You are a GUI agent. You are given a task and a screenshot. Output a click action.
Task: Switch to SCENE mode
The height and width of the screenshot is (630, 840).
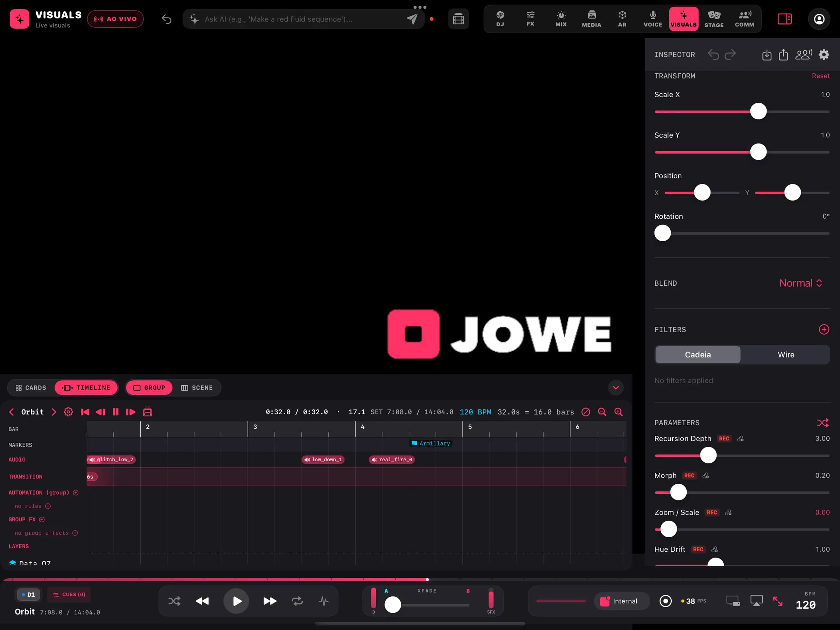pos(197,388)
